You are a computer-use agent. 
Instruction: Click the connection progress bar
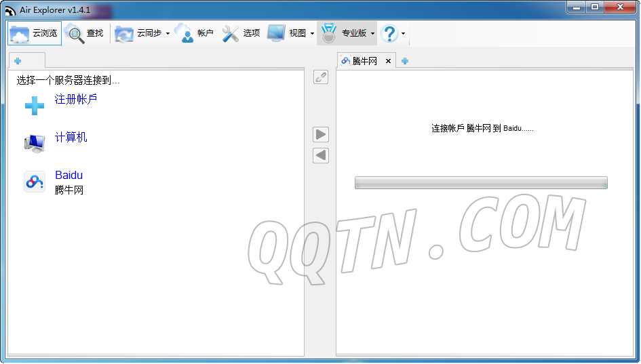point(480,183)
